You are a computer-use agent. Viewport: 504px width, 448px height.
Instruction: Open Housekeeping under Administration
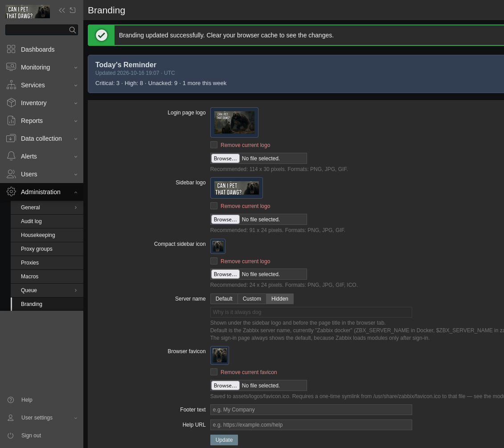pyautogui.click(x=47, y=235)
